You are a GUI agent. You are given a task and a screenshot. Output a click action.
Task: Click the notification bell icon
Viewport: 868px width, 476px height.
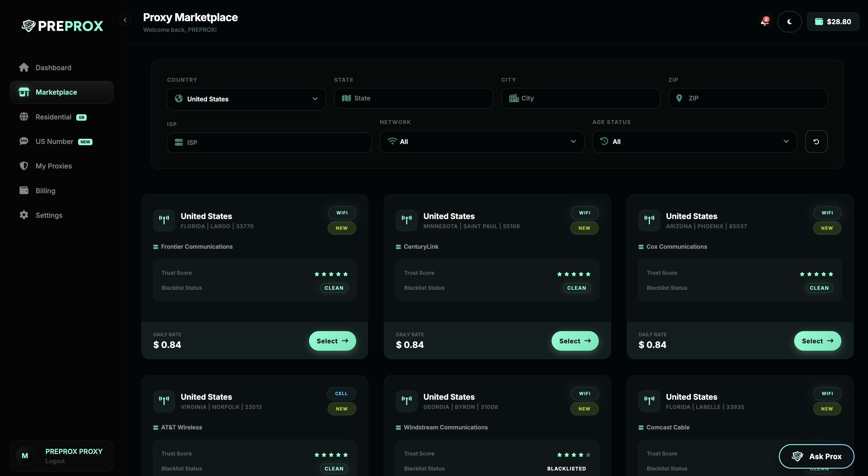(x=764, y=22)
